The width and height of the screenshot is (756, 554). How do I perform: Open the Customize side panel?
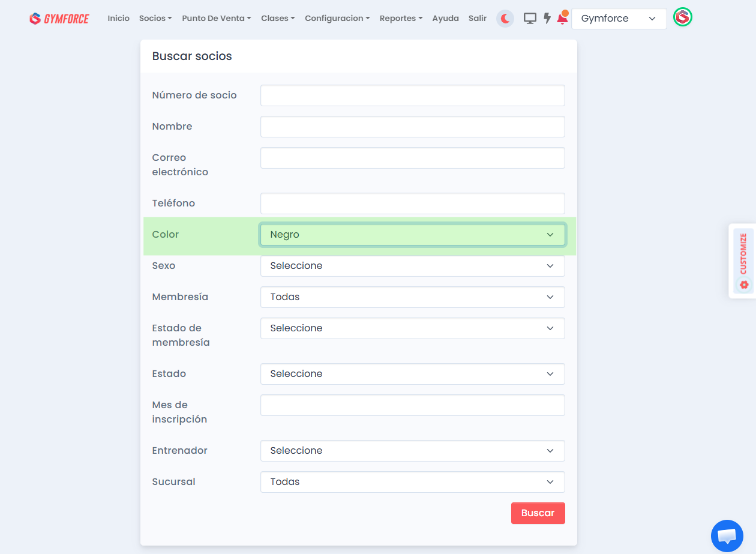coord(743,261)
